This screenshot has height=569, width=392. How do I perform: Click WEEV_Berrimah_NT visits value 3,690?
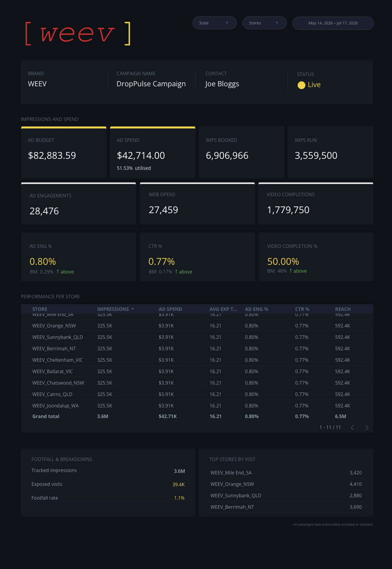coord(356,507)
